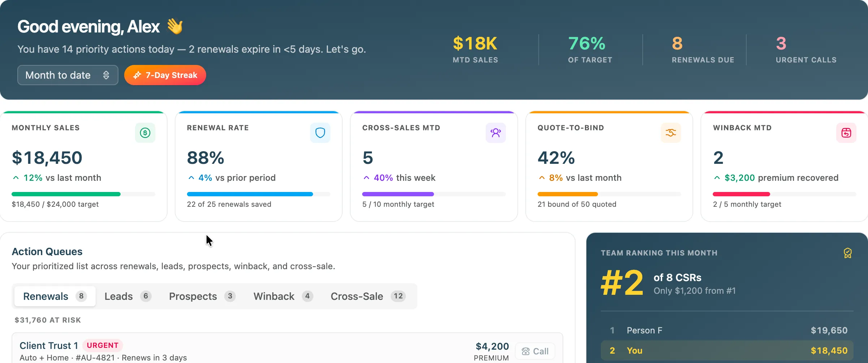Click the sparkle icon in 7-Day Streak

[x=137, y=75]
